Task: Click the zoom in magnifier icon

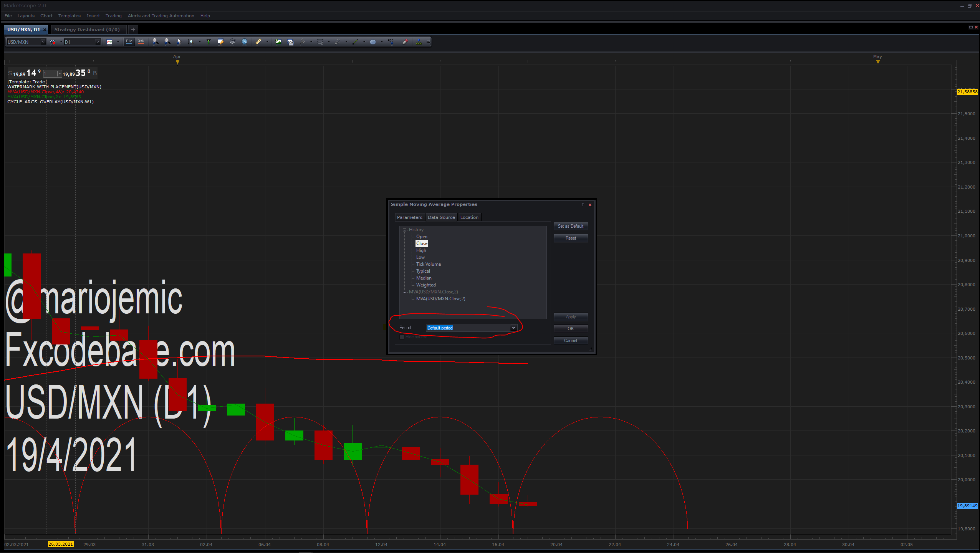Action: point(155,42)
